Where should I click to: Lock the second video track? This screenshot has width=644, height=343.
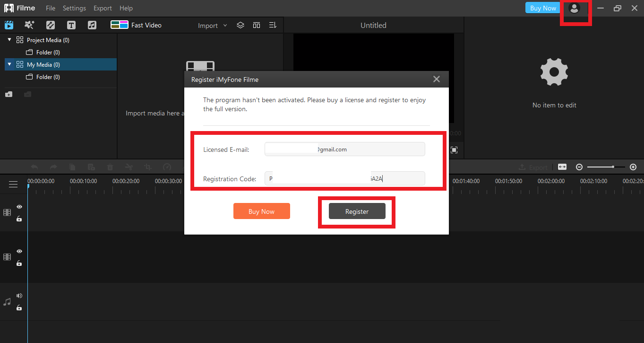(x=19, y=264)
